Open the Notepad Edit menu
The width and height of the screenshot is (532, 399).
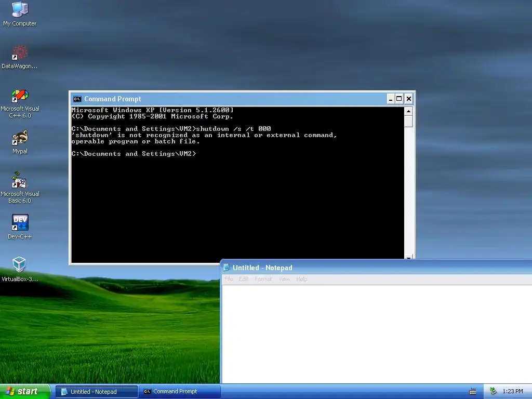click(x=244, y=279)
